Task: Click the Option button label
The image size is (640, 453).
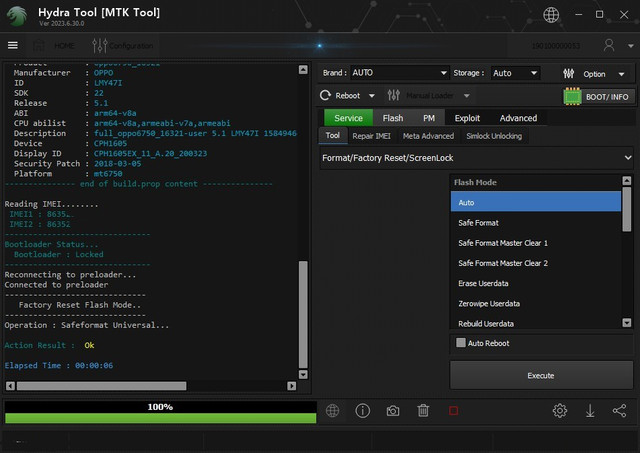Action: (594, 74)
